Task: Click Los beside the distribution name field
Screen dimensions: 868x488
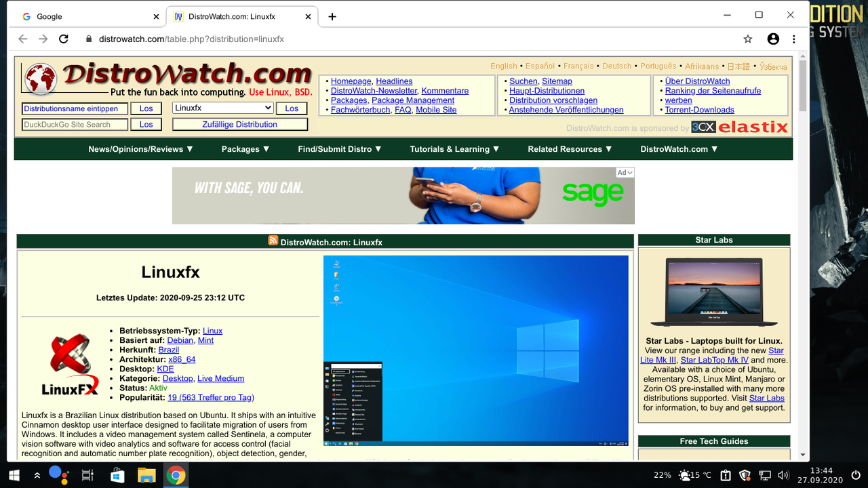Action: (x=146, y=108)
